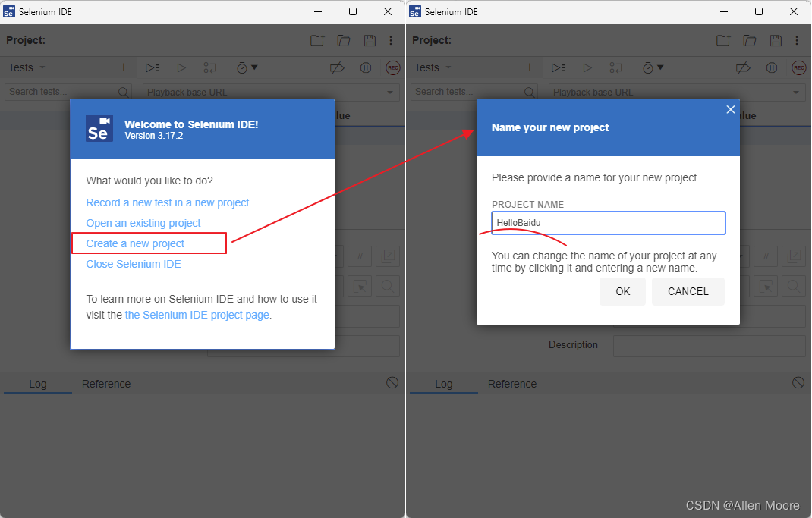
Task: Open the three-dot menu in left window
Action: click(x=391, y=40)
